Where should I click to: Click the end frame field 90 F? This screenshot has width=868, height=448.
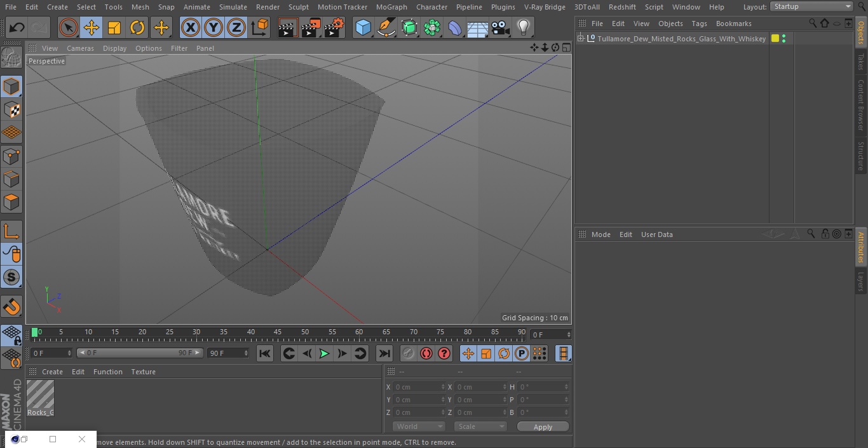click(x=228, y=353)
